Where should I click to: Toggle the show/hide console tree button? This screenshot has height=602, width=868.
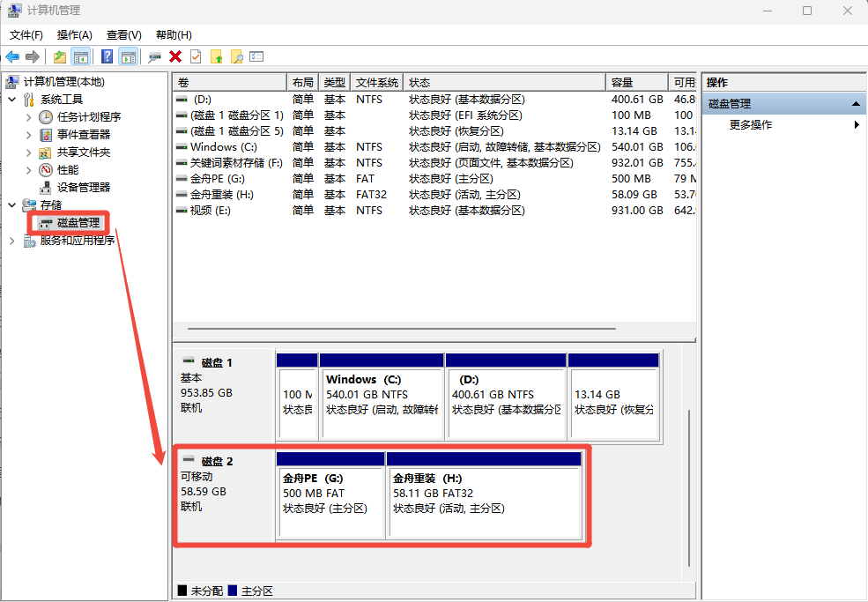coord(80,56)
